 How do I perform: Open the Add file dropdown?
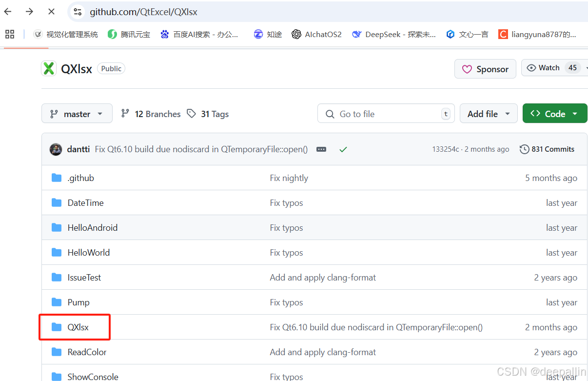point(489,114)
